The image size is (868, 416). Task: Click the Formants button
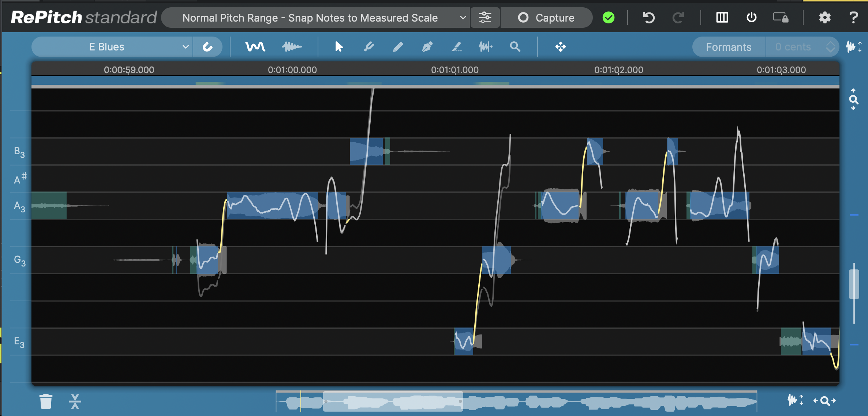pos(728,47)
